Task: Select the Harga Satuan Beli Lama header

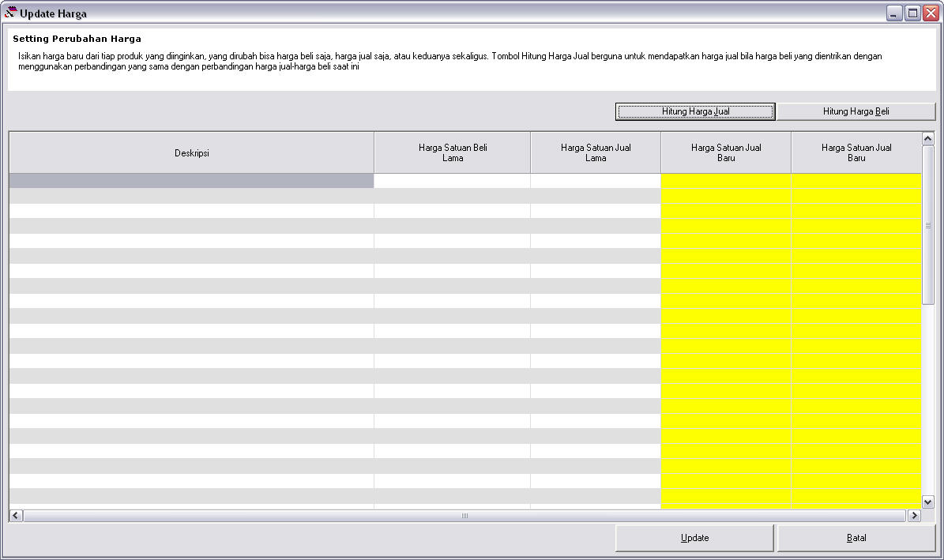Action: (x=453, y=153)
